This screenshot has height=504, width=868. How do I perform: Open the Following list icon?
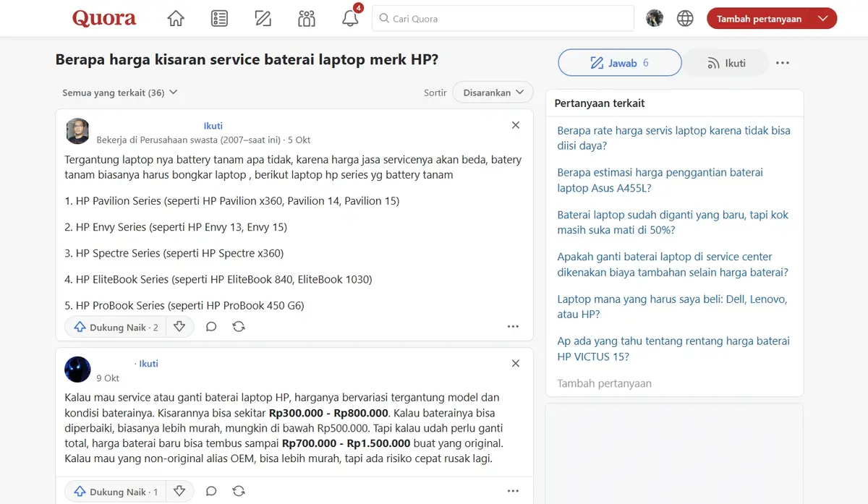[x=219, y=19]
